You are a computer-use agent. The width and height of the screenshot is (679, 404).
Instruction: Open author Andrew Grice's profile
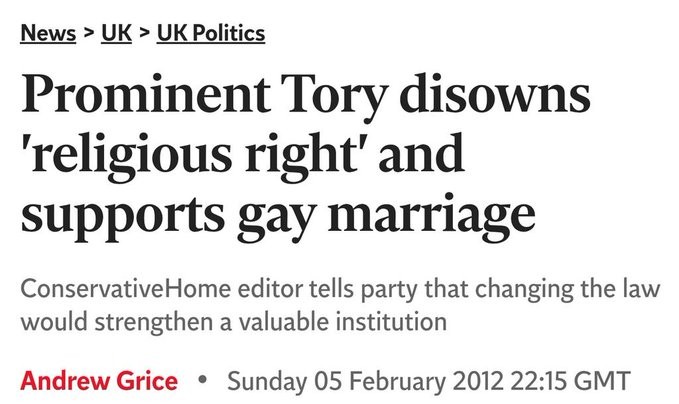[99, 381]
